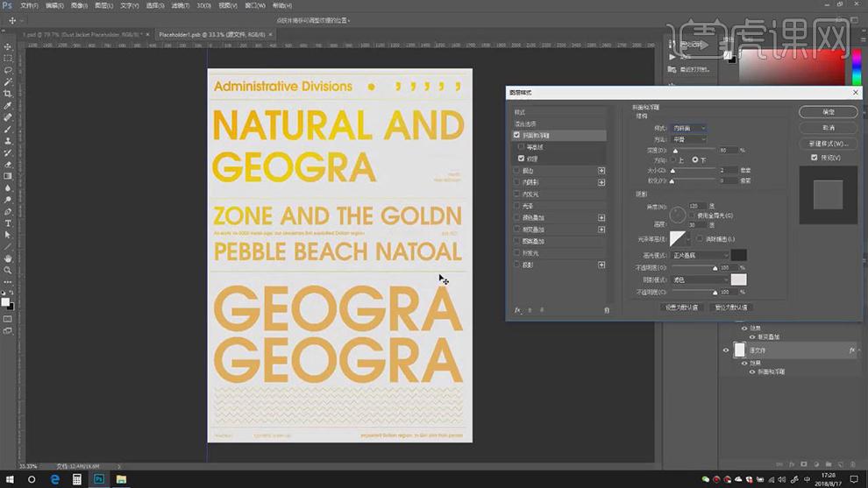This screenshot has width=868, height=488.
Task: Open the 样式 bevel style dropdown
Action: [x=689, y=128]
